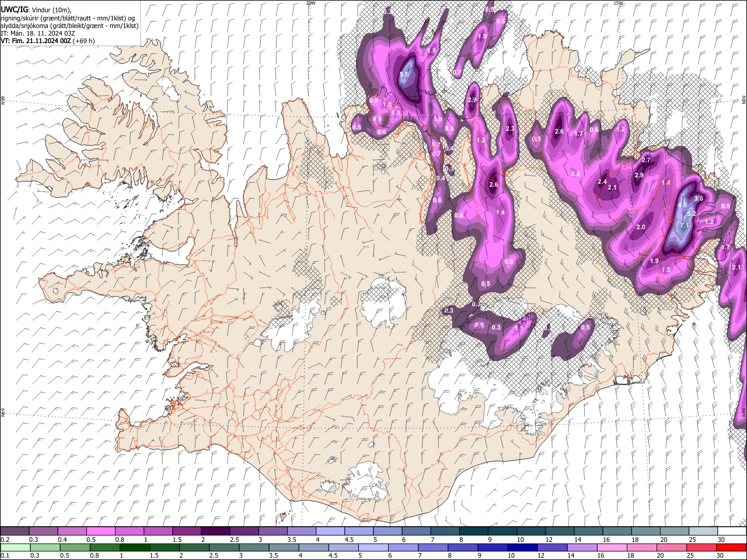The height and width of the screenshot is (560, 747).
Task: Click the 'IT: Mán. 18. 11. 2024 03Z' line
Action: pyautogui.click(x=38, y=33)
